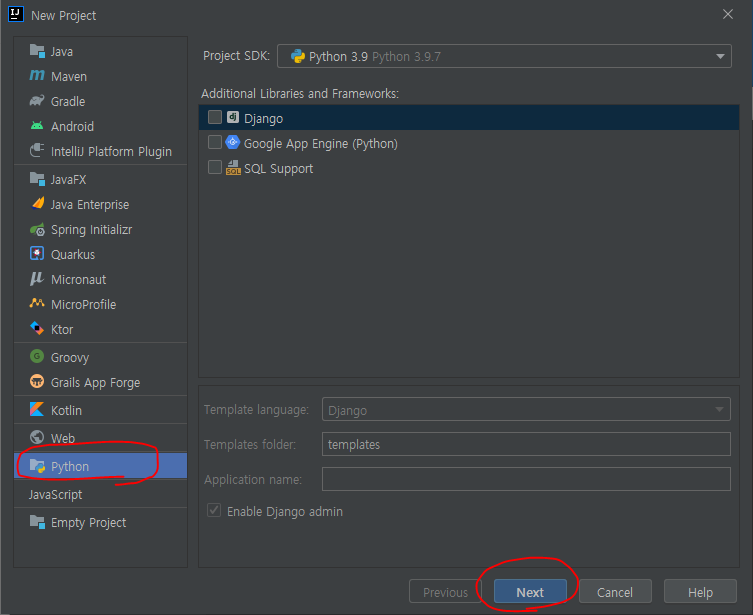Choose Empty Project entry label
Image resolution: width=753 pixels, height=615 pixels.
(88, 522)
